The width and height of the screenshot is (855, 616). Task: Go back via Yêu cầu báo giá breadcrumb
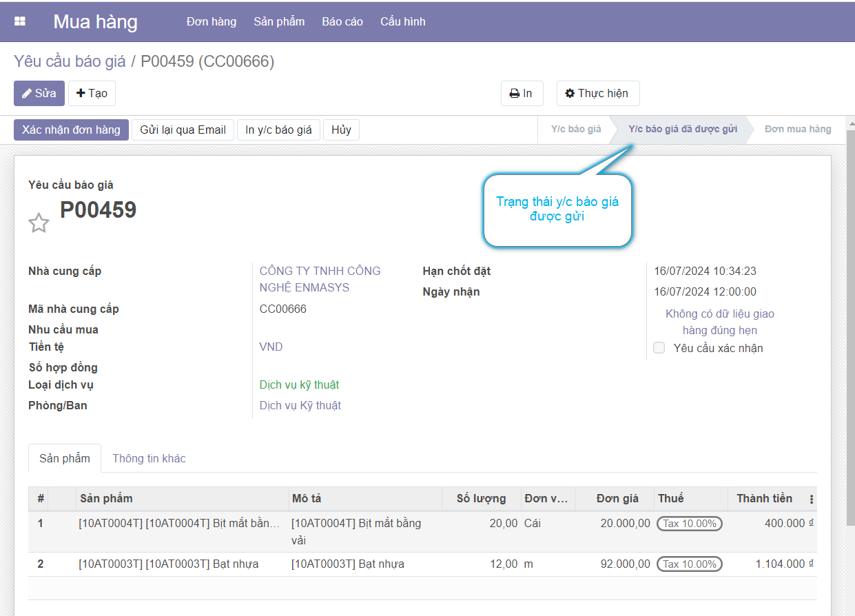tap(70, 61)
